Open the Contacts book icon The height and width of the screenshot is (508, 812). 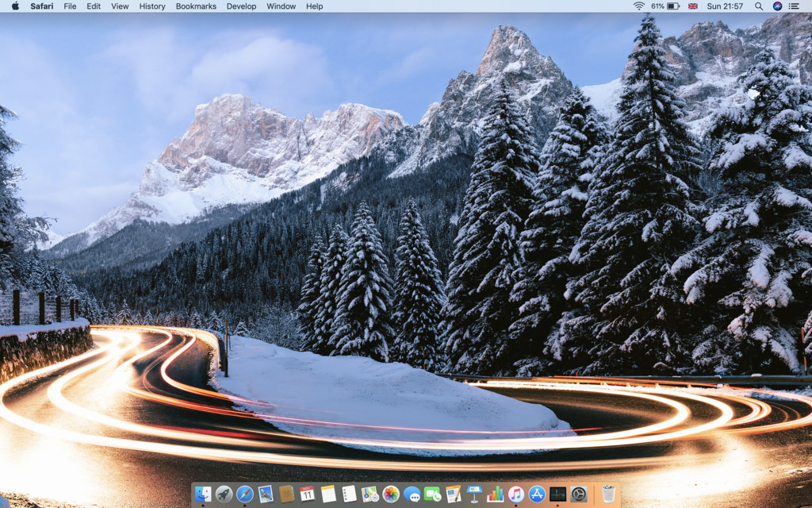click(286, 494)
